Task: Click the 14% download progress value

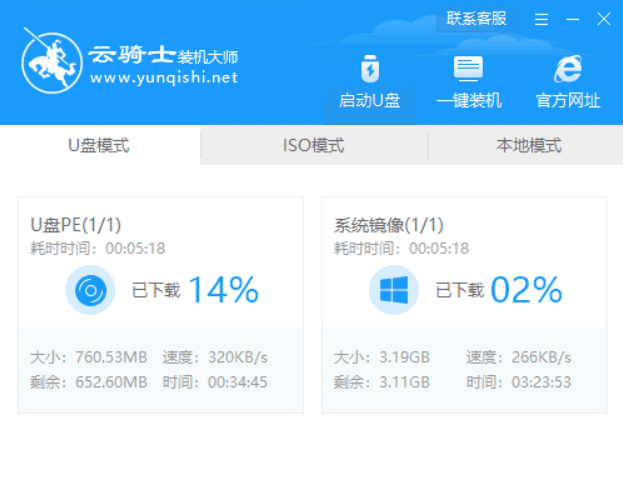Action: [224, 290]
